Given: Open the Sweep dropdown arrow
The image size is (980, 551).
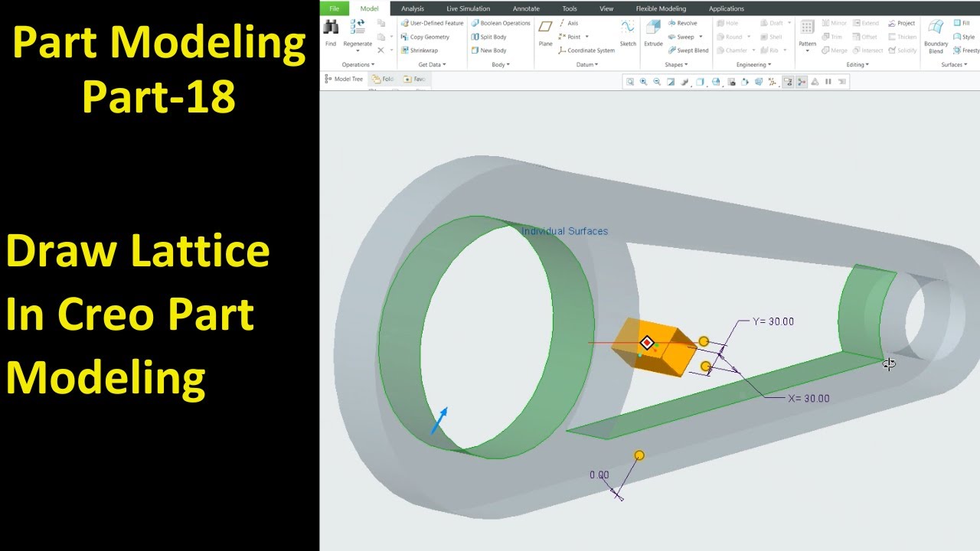Looking at the screenshot, I should pos(701,37).
